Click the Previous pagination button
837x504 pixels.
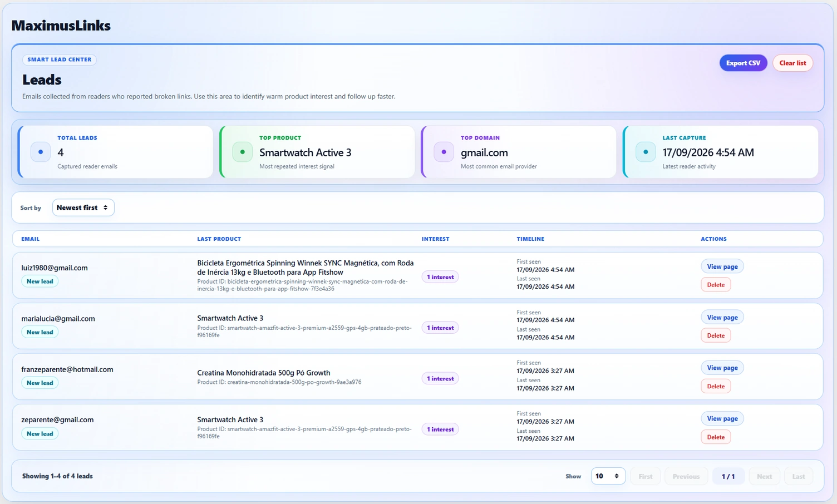pyautogui.click(x=686, y=476)
